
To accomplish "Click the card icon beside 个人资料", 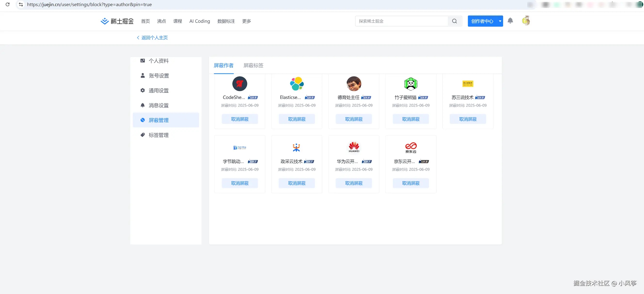I will pos(143,61).
